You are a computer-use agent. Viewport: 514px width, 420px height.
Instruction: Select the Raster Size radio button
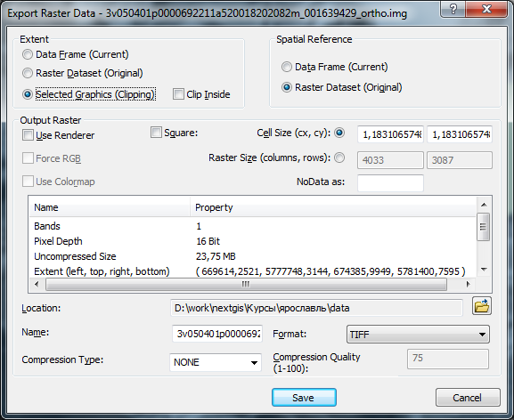[339, 157]
